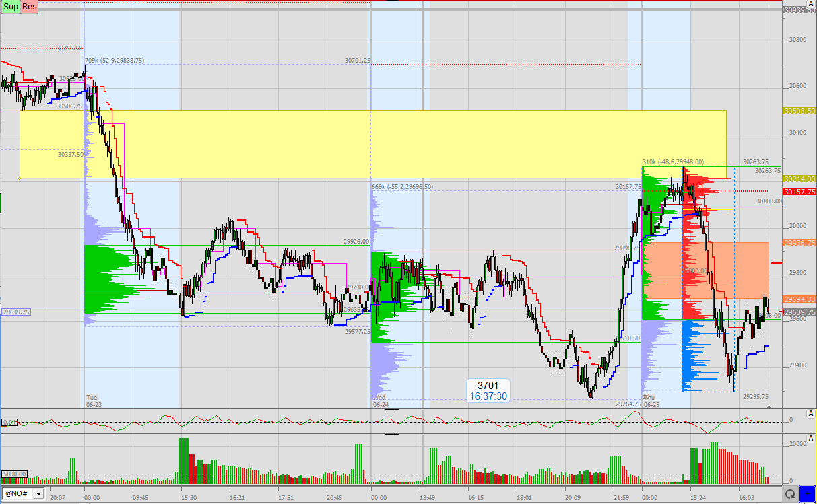Click the 29577.25 low price label

click(358, 331)
